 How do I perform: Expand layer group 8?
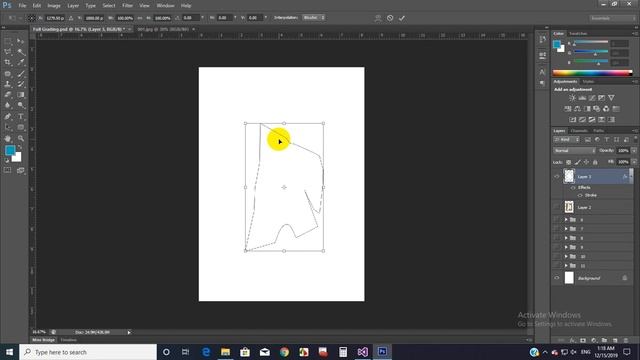click(x=566, y=238)
